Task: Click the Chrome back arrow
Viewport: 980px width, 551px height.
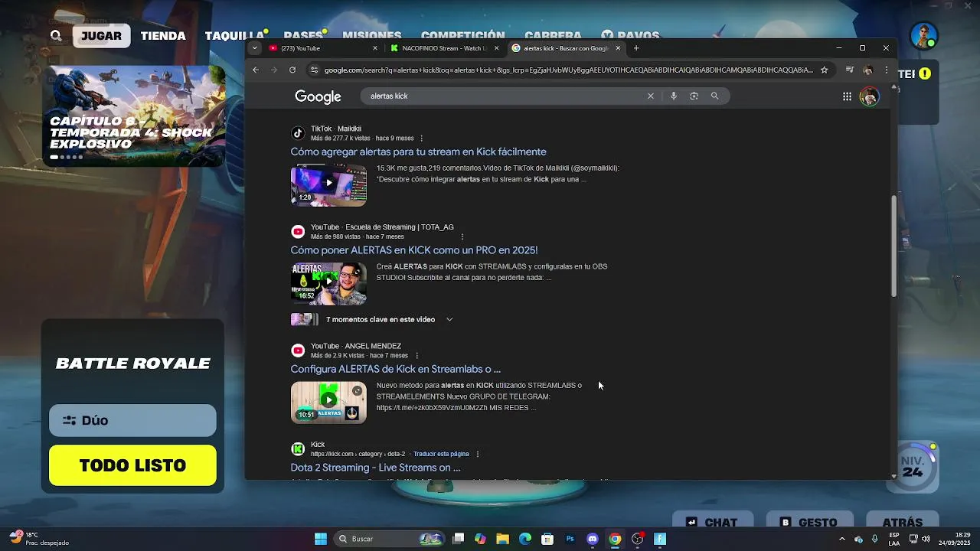Action: click(x=256, y=70)
